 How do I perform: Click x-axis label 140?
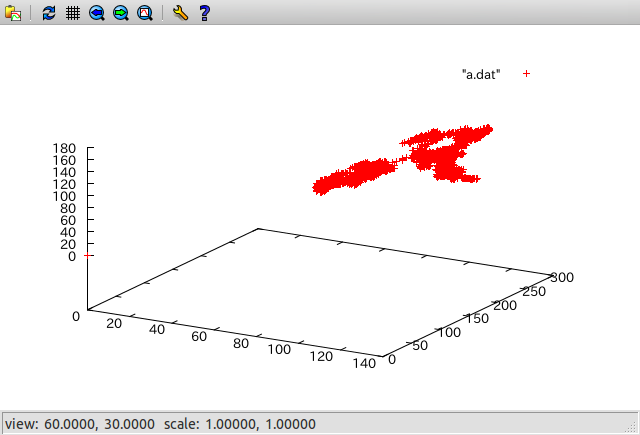click(x=364, y=363)
